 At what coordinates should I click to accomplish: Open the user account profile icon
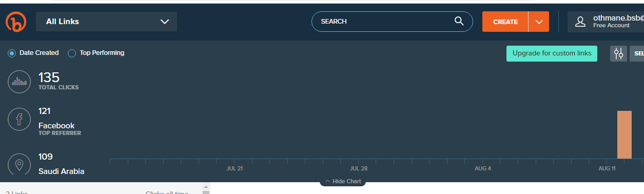pos(580,22)
